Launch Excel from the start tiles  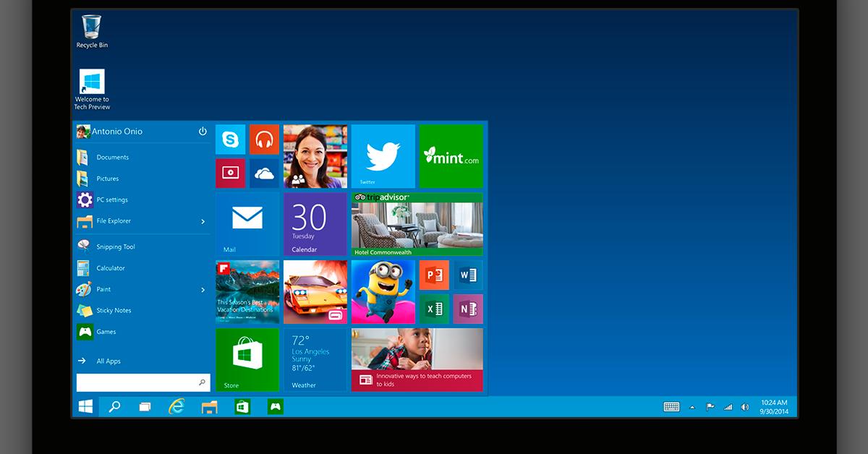pos(435,309)
